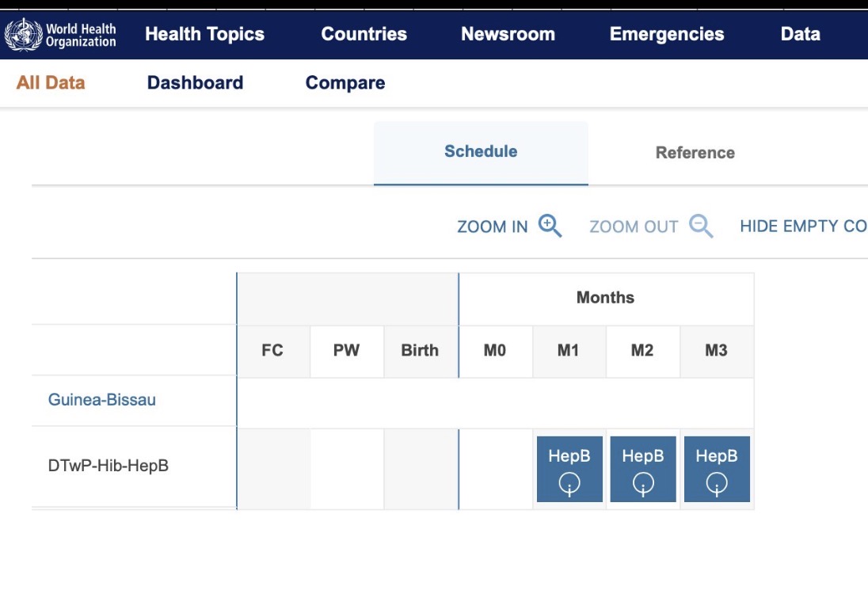Click the Zoom In magnifier icon
Viewport: 868px width, 613px height.
click(x=550, y=226)
